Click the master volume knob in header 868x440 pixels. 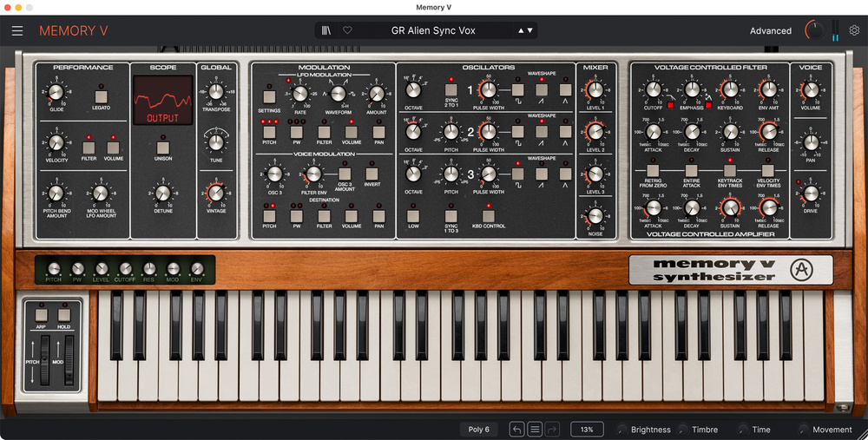814,30
